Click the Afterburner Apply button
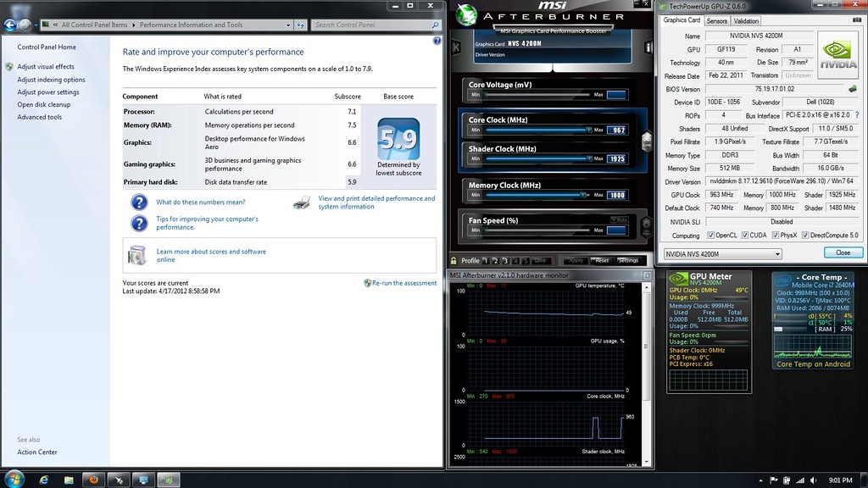Screen dimensions: 868x488 [576, 261]
